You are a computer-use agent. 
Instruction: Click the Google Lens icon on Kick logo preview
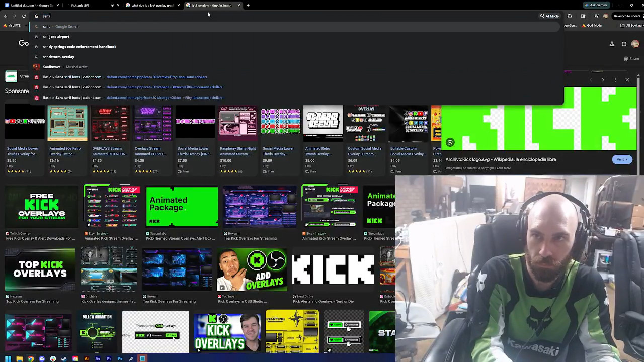click(450, 143)
